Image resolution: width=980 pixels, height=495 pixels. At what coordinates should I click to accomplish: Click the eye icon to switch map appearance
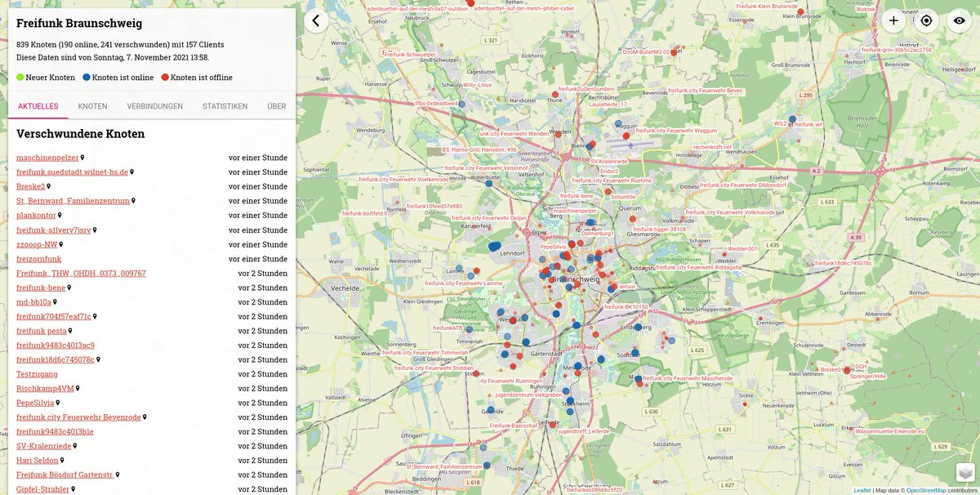point(959,20)
